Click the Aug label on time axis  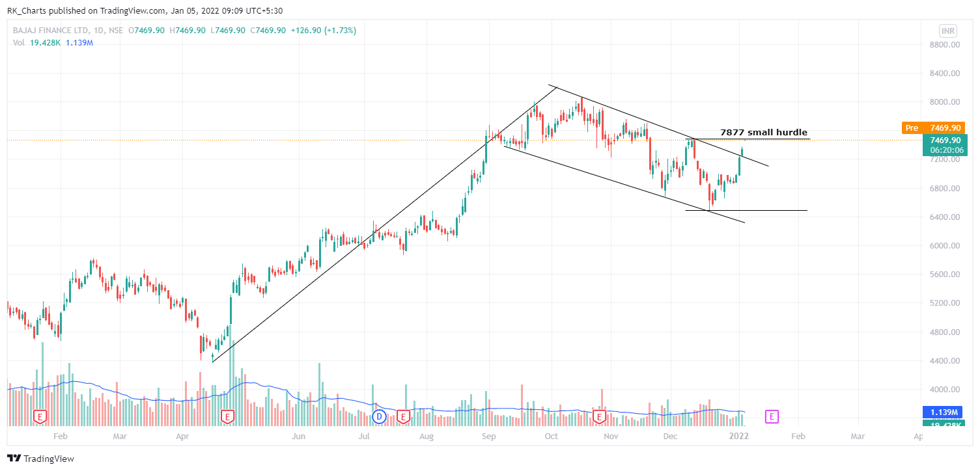tap(426, 437)
